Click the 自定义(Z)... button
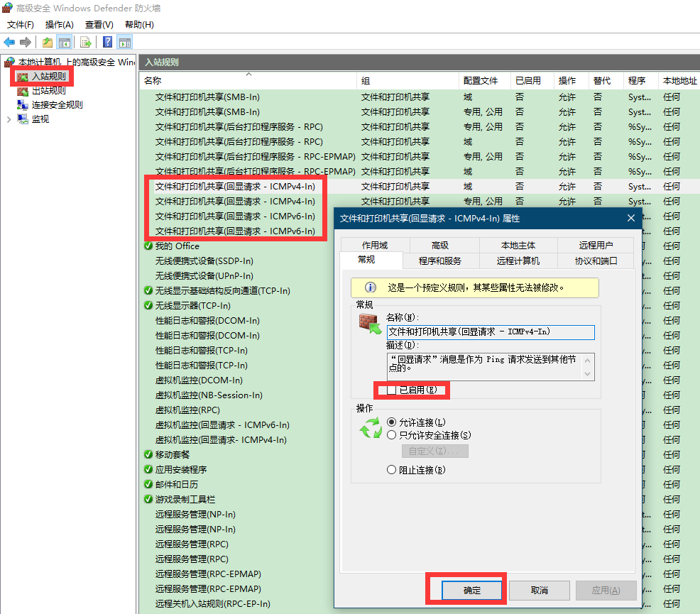The width and height of the screenshot is (700, 614). coord(434,451)
